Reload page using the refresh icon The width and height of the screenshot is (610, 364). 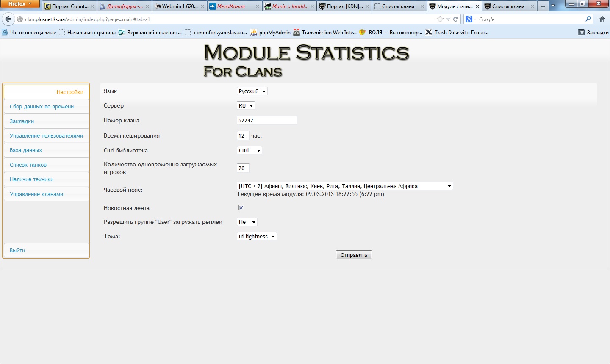click(456, 19)
